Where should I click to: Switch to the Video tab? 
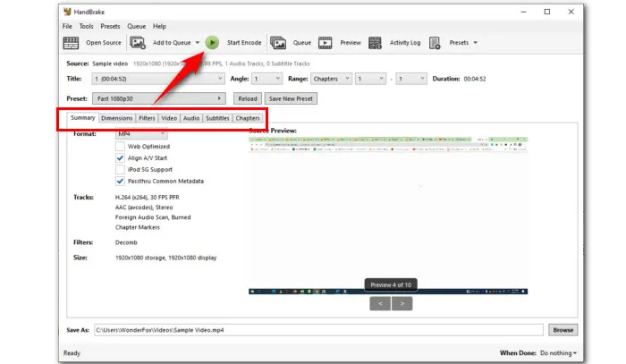169,118
